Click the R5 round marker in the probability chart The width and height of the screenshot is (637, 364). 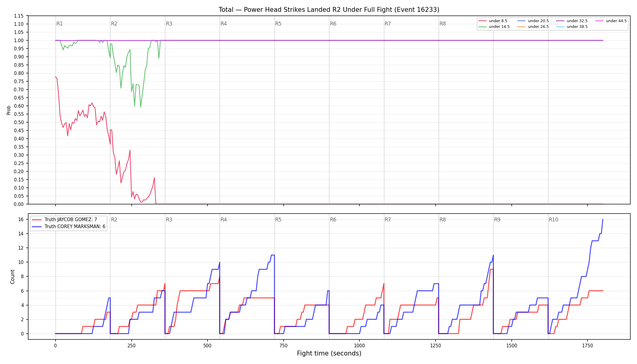click(x=278, y=24)
